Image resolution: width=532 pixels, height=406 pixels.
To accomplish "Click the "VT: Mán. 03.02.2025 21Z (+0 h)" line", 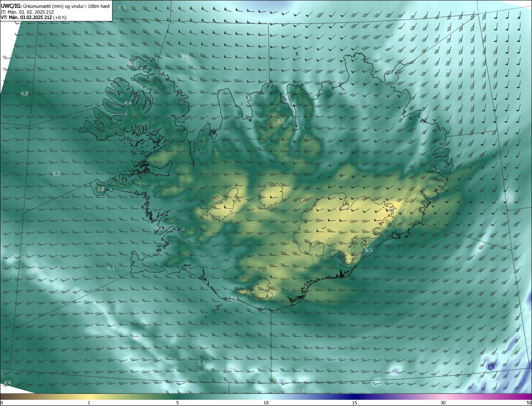I will tap(34, 17).
